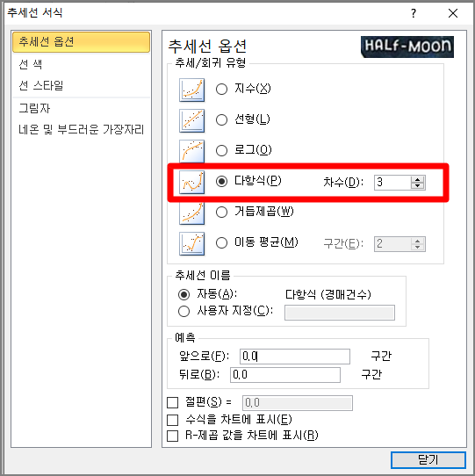Viewport: 475px width, 476px height.
Task: Close the 추세선 서식 dialog with X
Action: coord(453,13)
